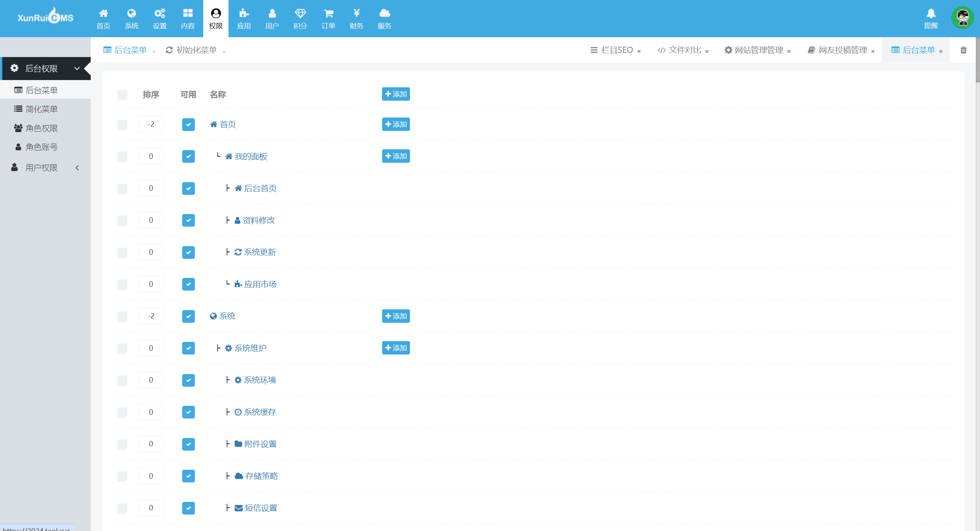980x531 pixels.
Task: Open the 应用 puzzle icon in top navigation
Action: point(244,13)
